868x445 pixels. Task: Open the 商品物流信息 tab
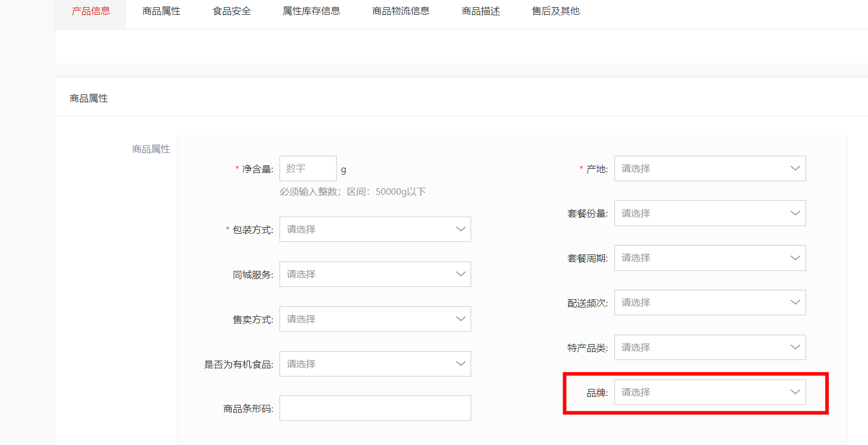401,11
